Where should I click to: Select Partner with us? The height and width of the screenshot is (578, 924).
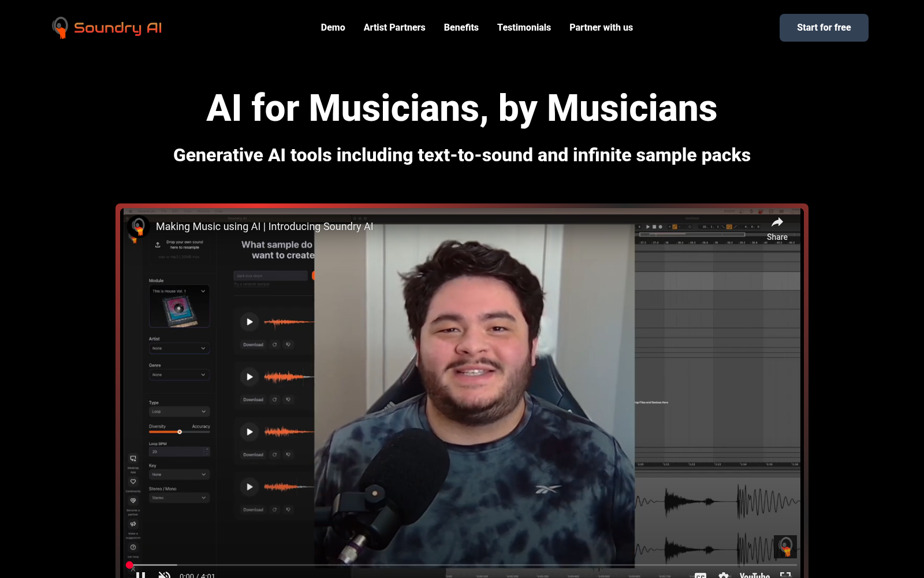click(601, 28)
